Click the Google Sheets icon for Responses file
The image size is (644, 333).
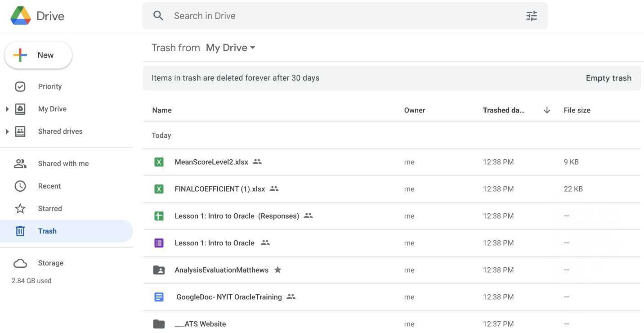(159, 216)
